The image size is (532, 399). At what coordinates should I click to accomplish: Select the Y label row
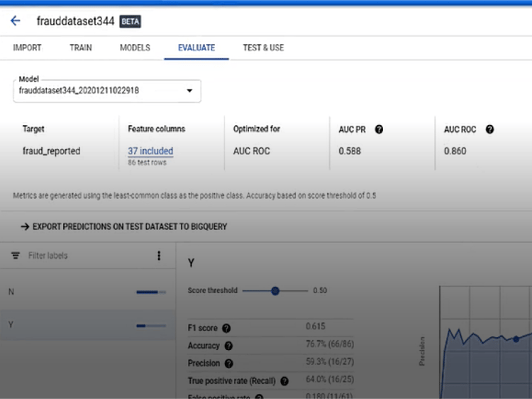87,324
